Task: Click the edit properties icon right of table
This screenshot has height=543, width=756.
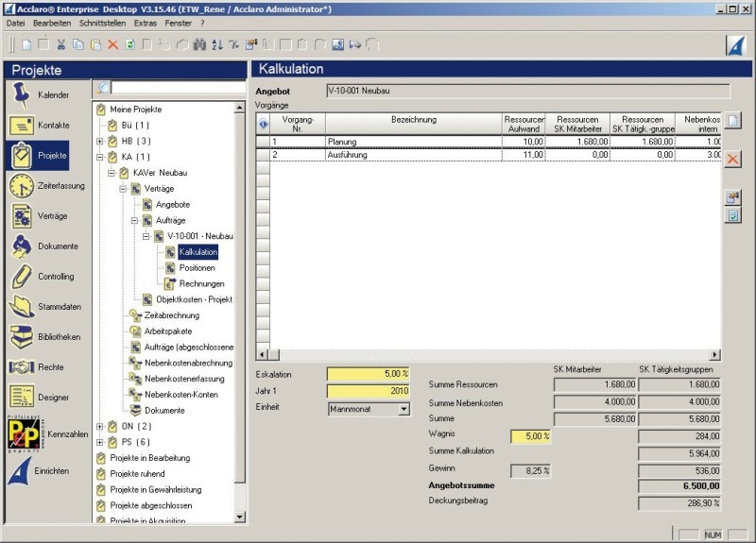Action: [733, 196]
